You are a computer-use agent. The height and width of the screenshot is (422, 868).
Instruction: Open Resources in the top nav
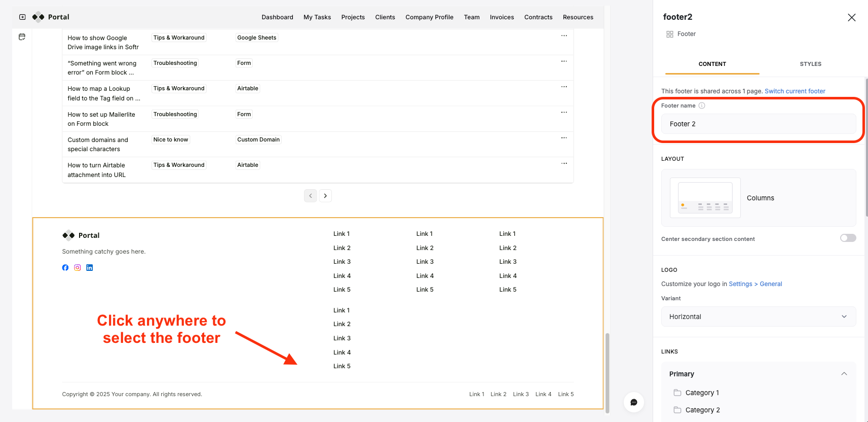(578, 17)
